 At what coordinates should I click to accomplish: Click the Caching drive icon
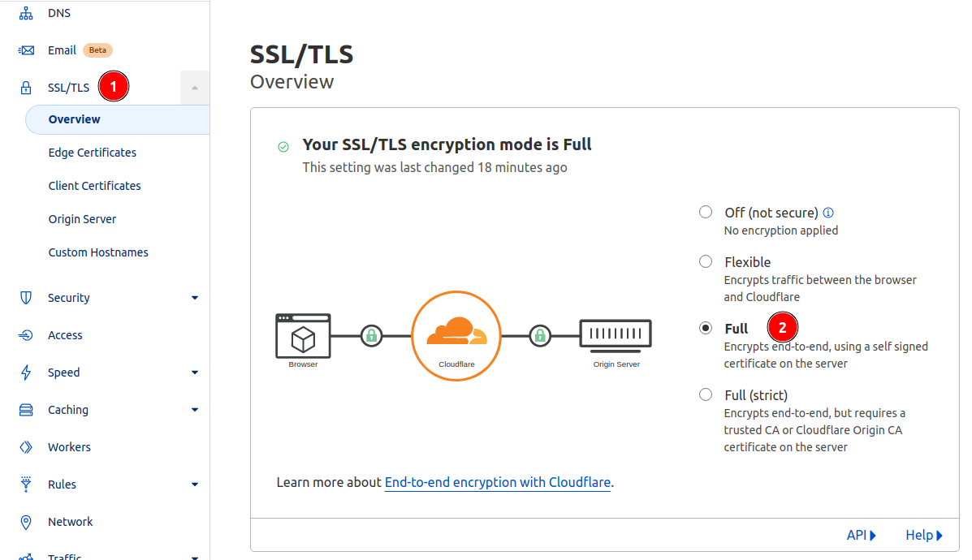(26, 410)
